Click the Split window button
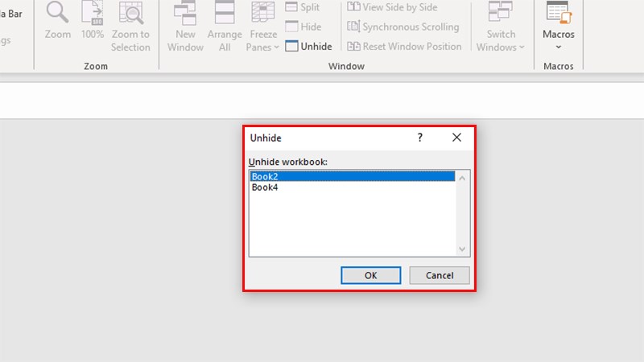Image resolution: width=644 pixels, height=362 pixels. [303, 7]
